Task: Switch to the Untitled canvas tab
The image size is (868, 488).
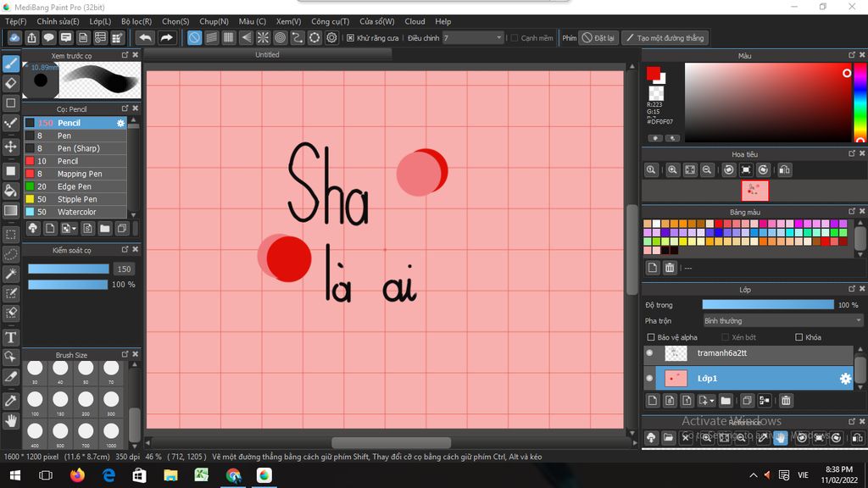Action: pyautogui.click(x=267, y=55)
